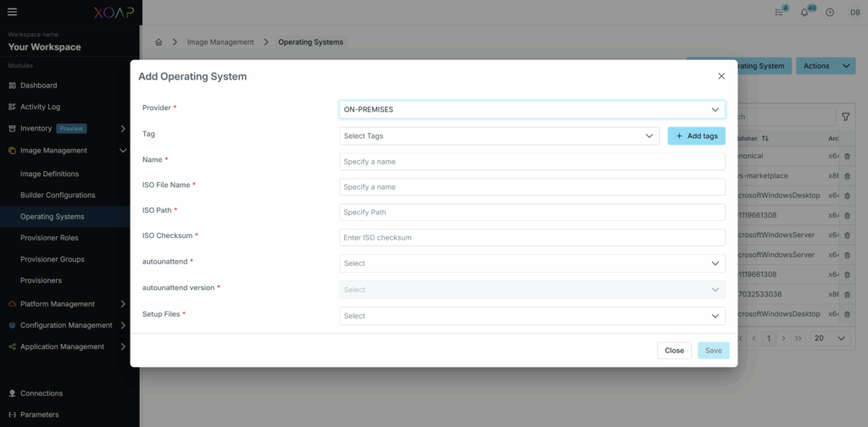Open Image Definitions in sidebar
The height and width of the screenshot is (427, 868).
[49, 174]
